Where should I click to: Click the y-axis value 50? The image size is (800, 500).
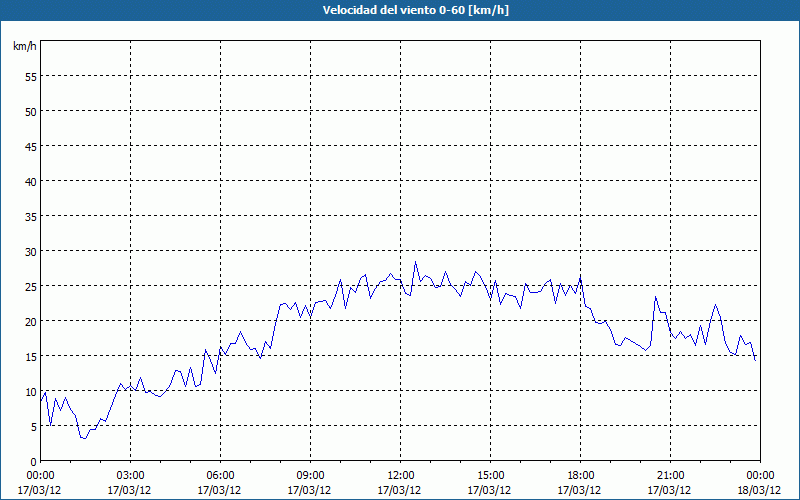pyautogui.click(x=31, y=112)
